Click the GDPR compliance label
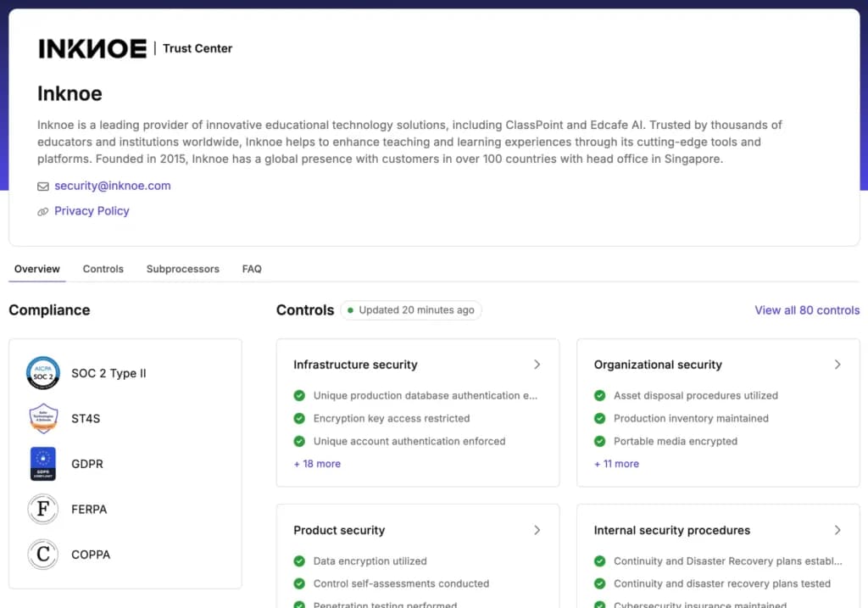The height and width of the screenshot is (608, 868). (x=87, y=464)
